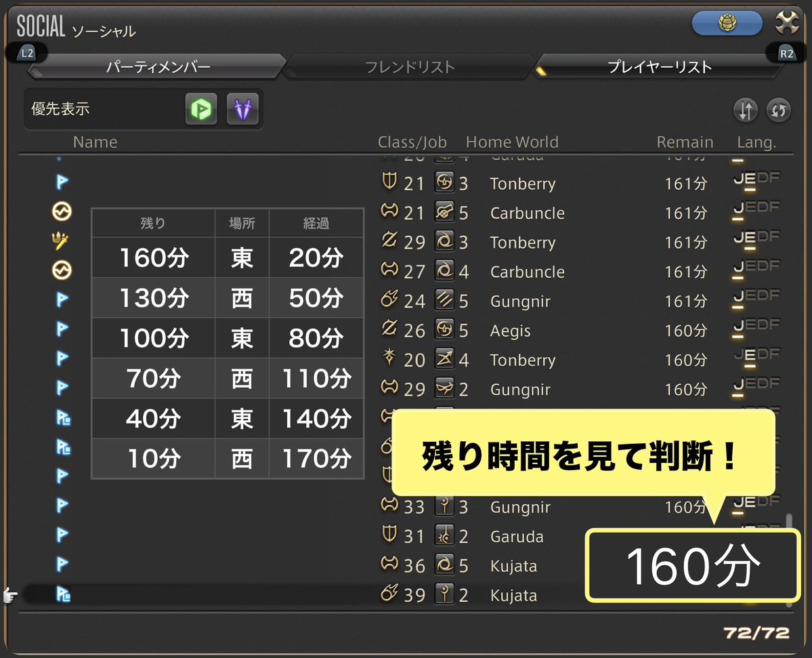Click the Lang. column header

(x=756, y=142)
